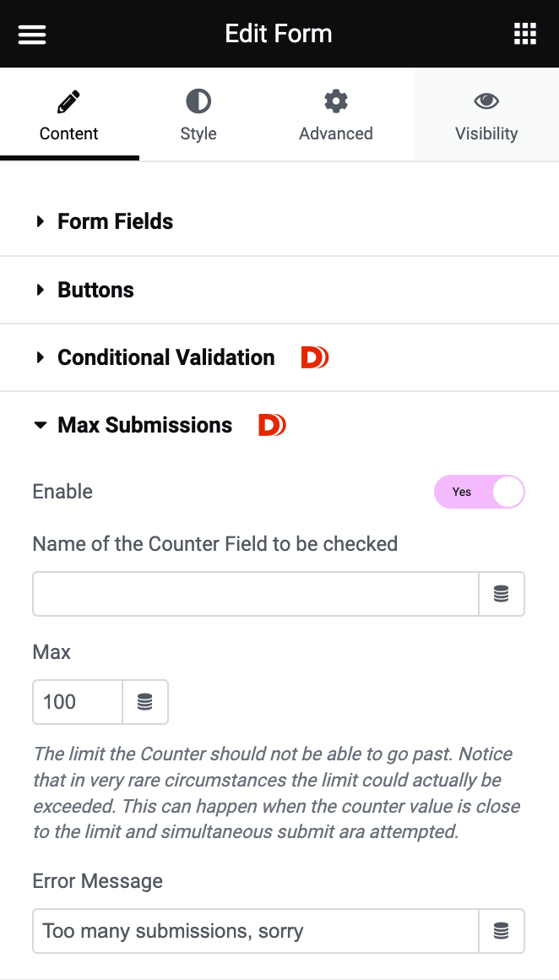Expand the Form Fields section

115,221
